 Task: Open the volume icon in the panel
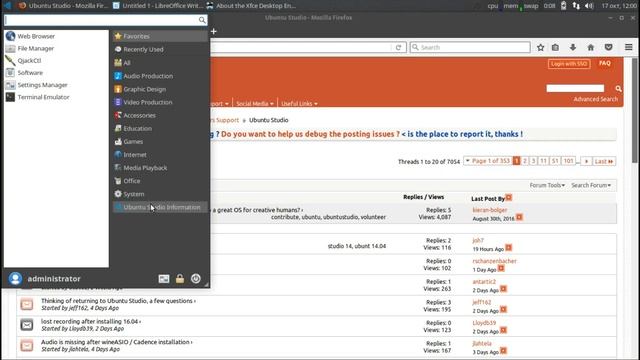tap(589, 6)
